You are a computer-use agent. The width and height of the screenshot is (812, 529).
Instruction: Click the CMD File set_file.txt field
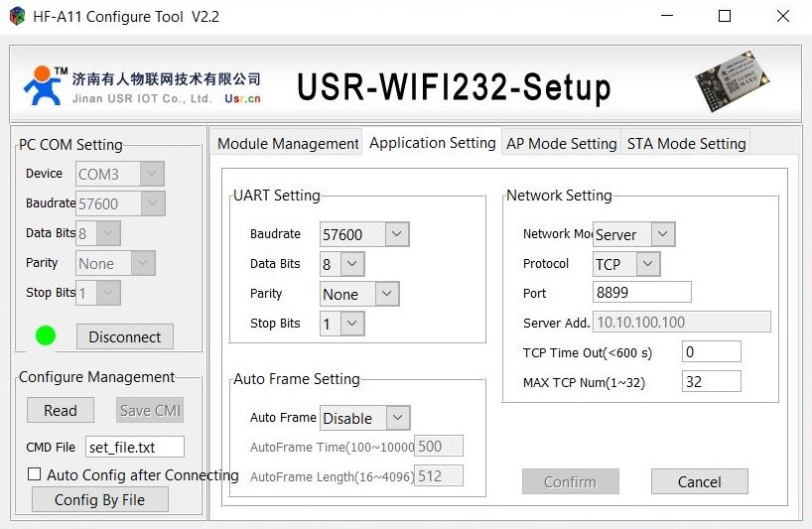coord(135,447)
